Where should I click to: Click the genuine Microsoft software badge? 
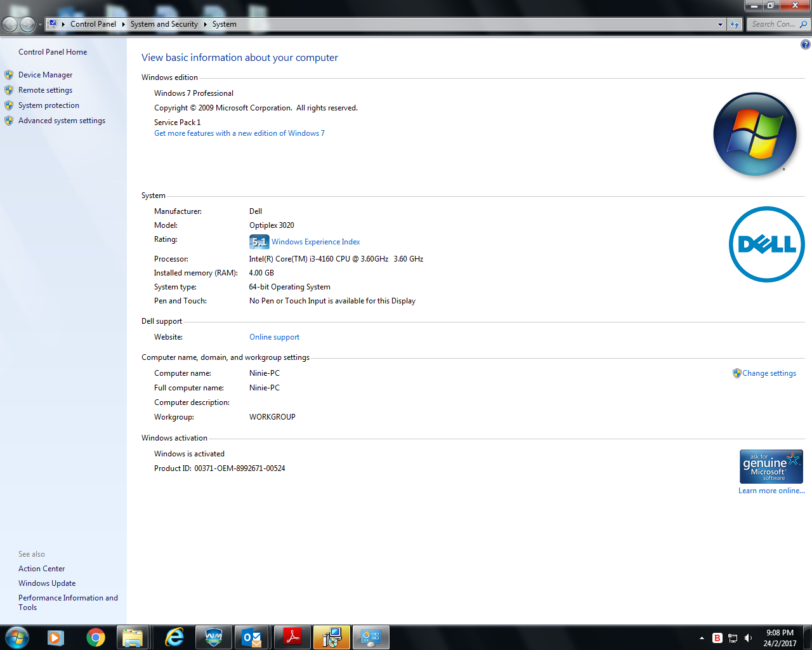pos(771,467)
